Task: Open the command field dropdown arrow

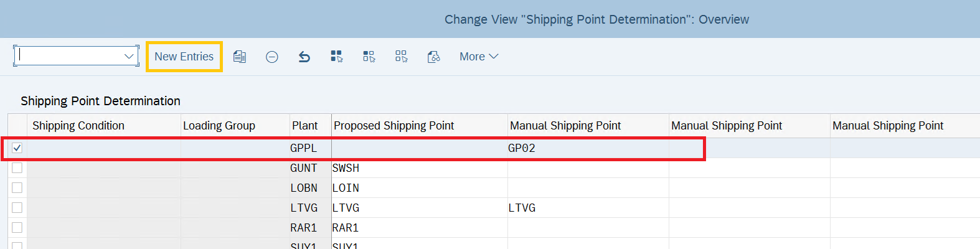Action: (x=129, y=56)
